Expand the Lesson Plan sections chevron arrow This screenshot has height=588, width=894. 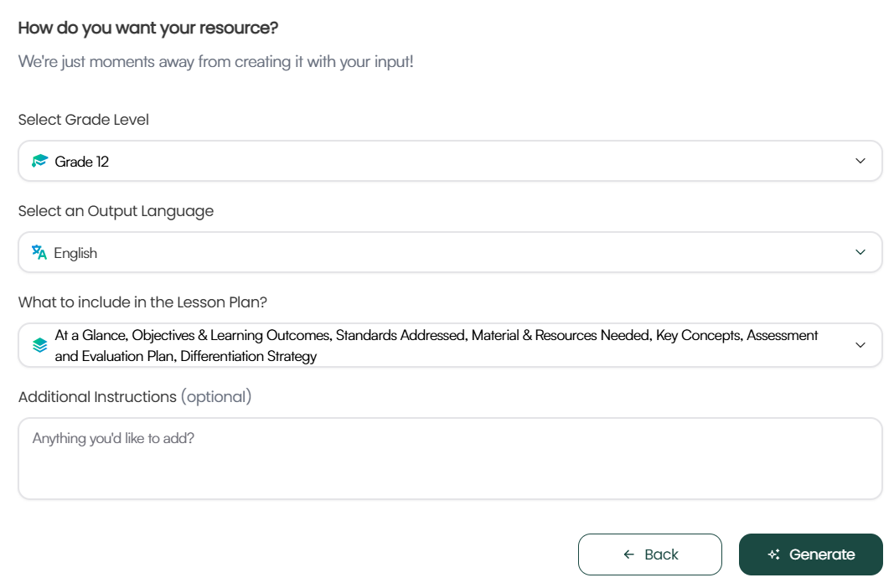(860, 345)
